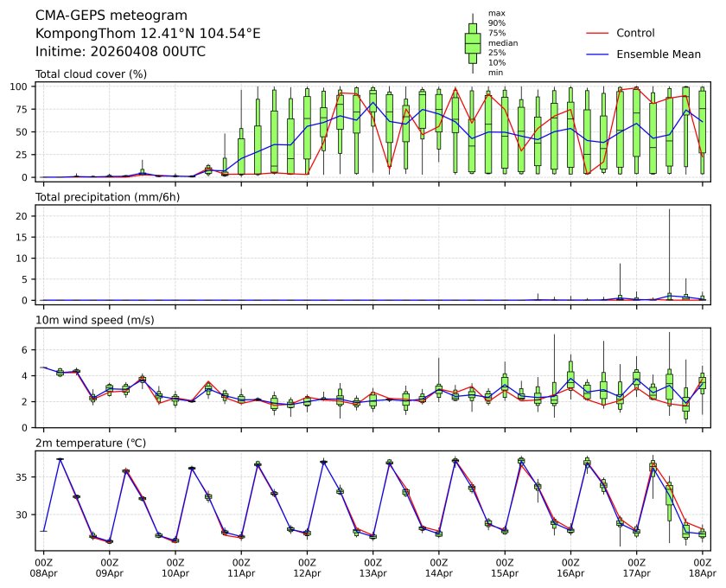This screenshot has width=726, height=588.
Task: Click the 00Z 18Apr time axis label
Action: (702, 567)
